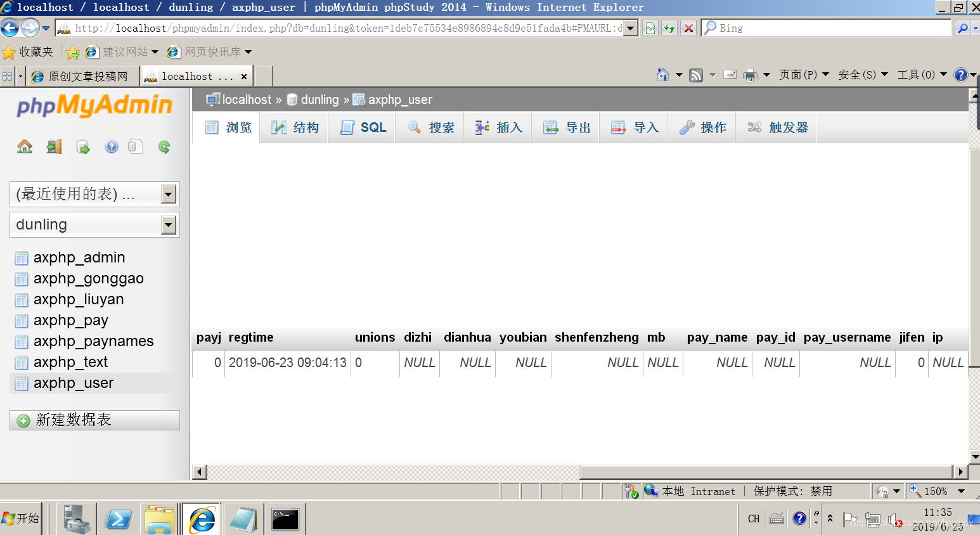Screen dimensions: 980x535
Task: Click the 新建数据表 button
Action: [x=94, y=420]
